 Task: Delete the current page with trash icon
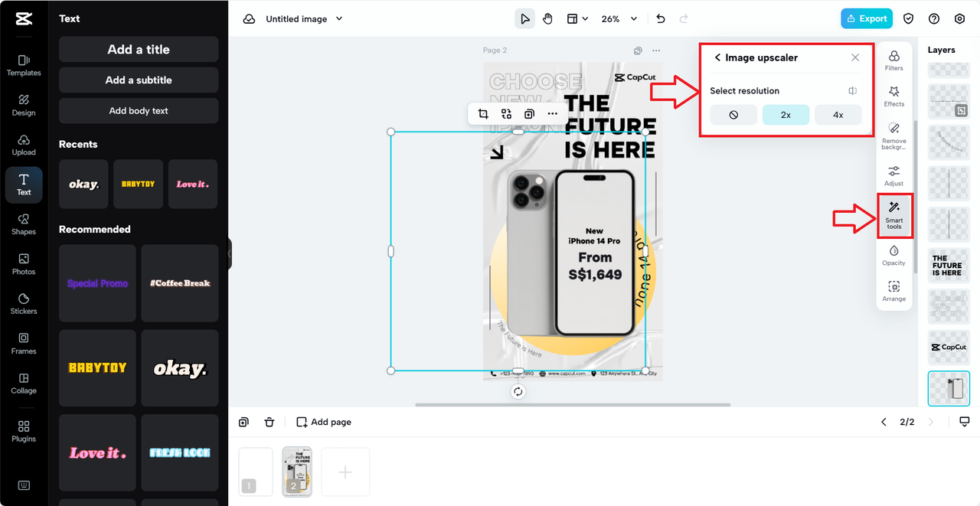(x=269, y=422)
